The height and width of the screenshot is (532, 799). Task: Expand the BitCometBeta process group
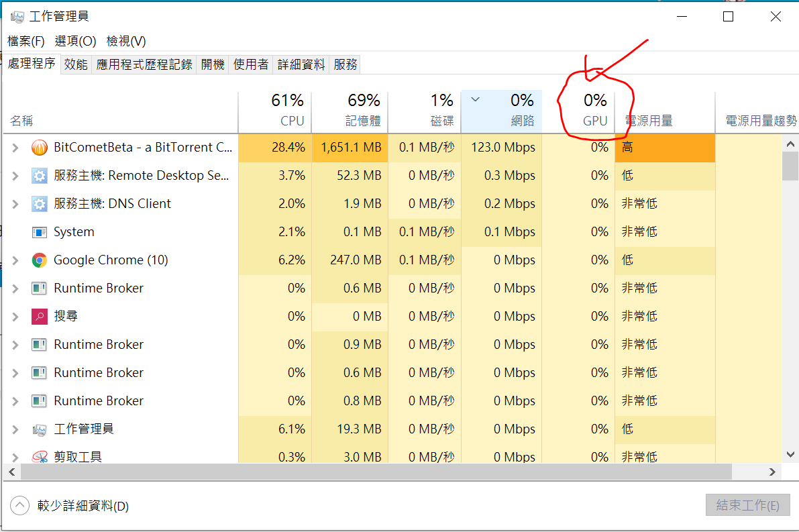[x=15, y=148]
